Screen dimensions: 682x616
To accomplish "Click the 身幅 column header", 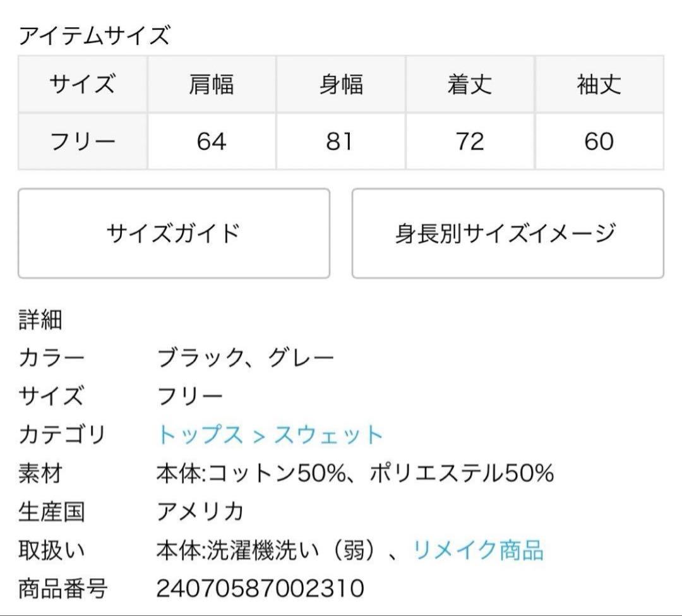I will [341, 85].
